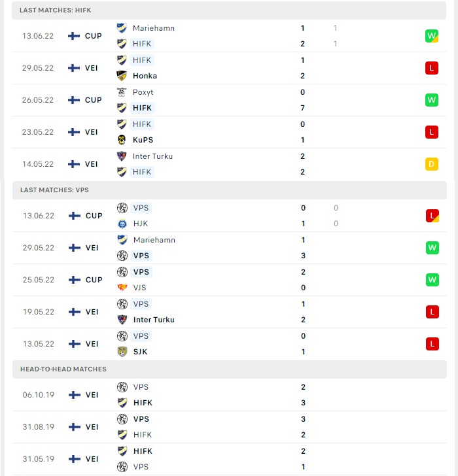Click L badge for VPS vs HJK
Image resolution: width=458 pixels, height=476 pixels.
click(x=432, y=216)
